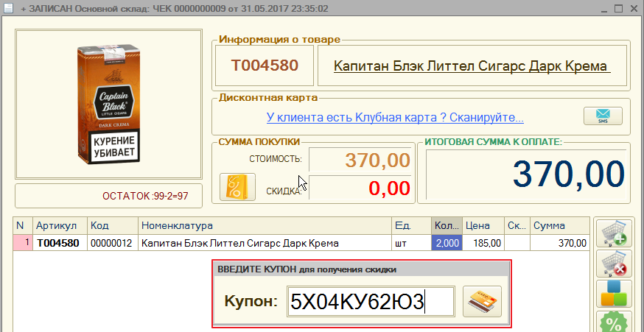The width and height of the screenshot is (644, 332).
Task: Open the club card scan link
Action: coord(395,117)
